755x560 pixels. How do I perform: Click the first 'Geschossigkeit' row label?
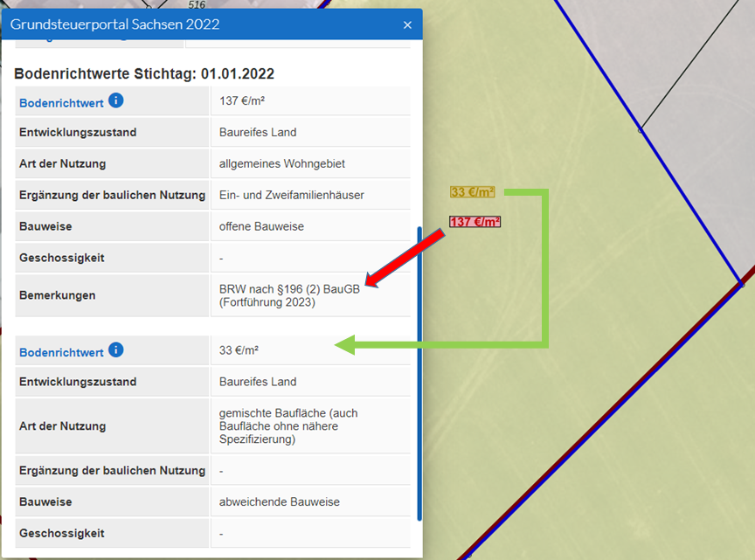pos(62,258)
